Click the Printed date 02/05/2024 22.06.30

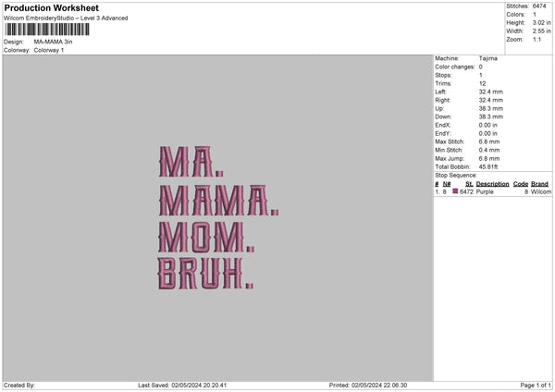pos(379,386)
